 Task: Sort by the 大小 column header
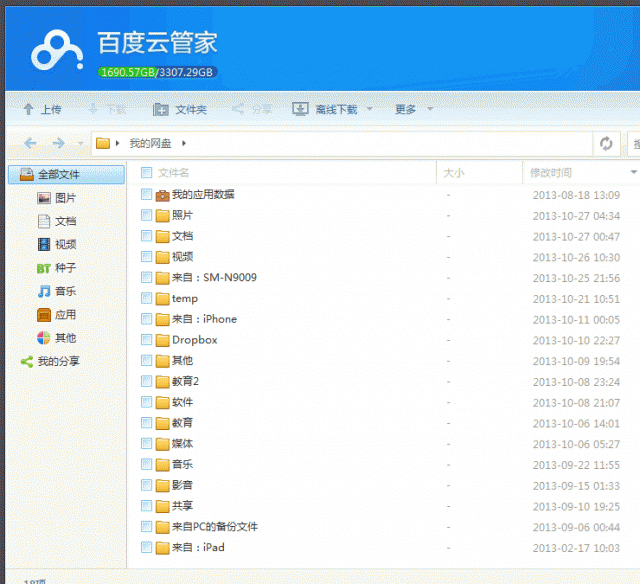[x=454, y=173]
